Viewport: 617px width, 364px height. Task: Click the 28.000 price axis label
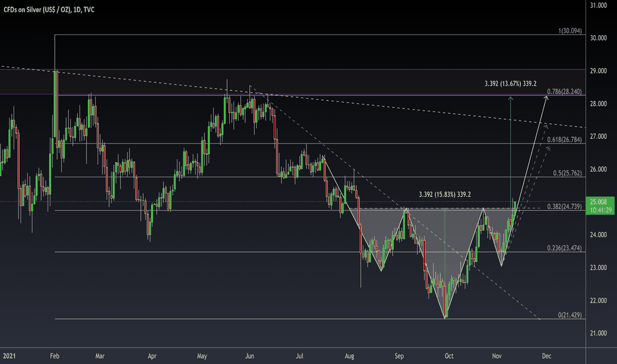(598, 104)
